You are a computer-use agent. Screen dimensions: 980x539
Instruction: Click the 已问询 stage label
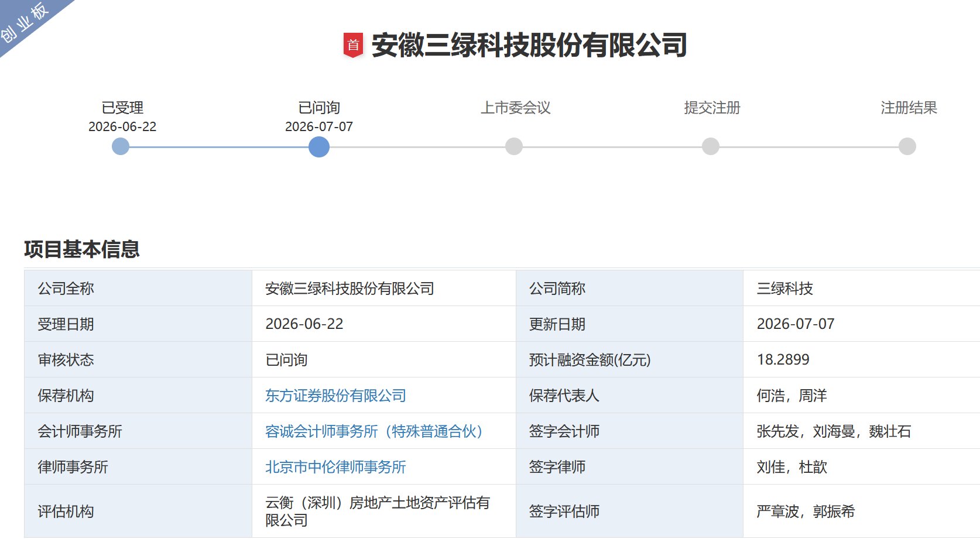pos(319,108)
